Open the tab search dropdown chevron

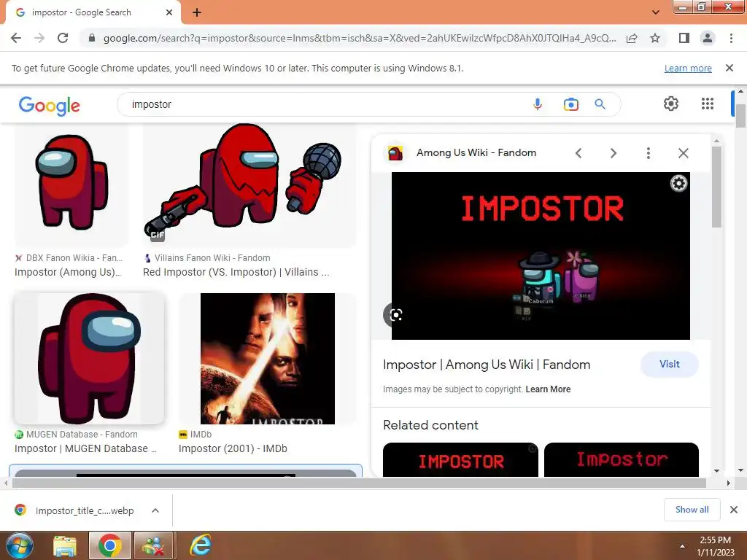click(656, 12)
